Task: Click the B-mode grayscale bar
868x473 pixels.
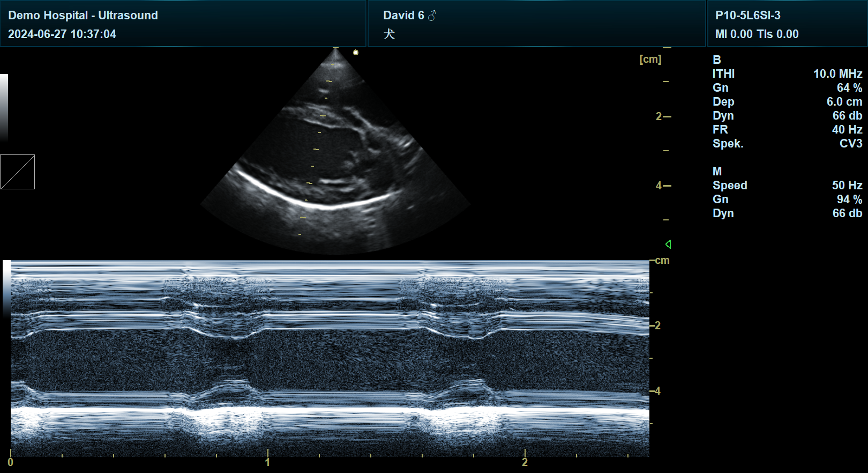Action: tap(4, 107)
